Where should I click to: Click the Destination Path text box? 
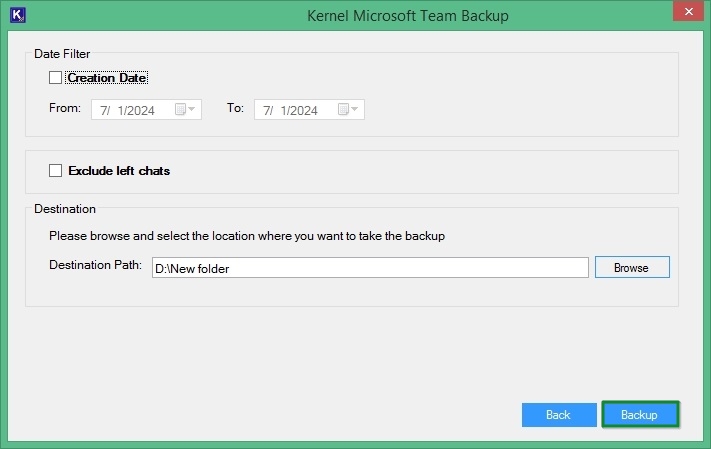click(370, 268)
